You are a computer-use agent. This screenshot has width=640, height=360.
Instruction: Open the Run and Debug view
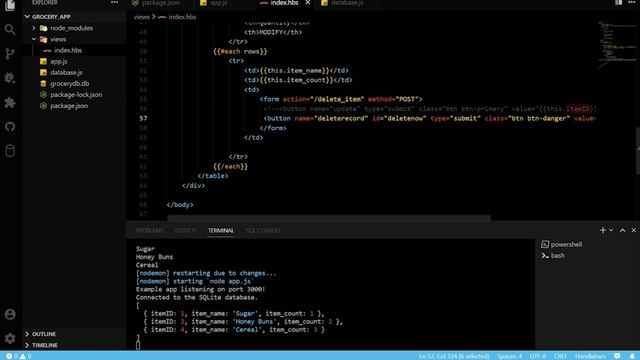[x=10, y=78]
